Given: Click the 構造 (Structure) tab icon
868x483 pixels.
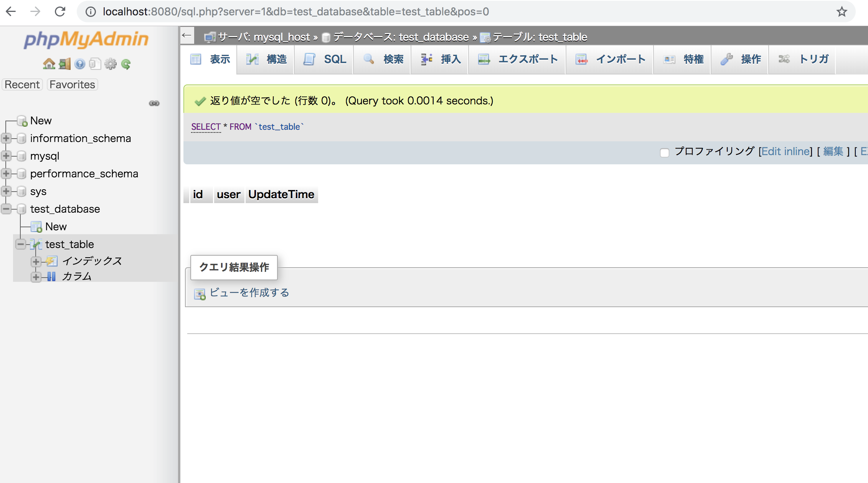Looking at the screenshot, I should (251, 58).
